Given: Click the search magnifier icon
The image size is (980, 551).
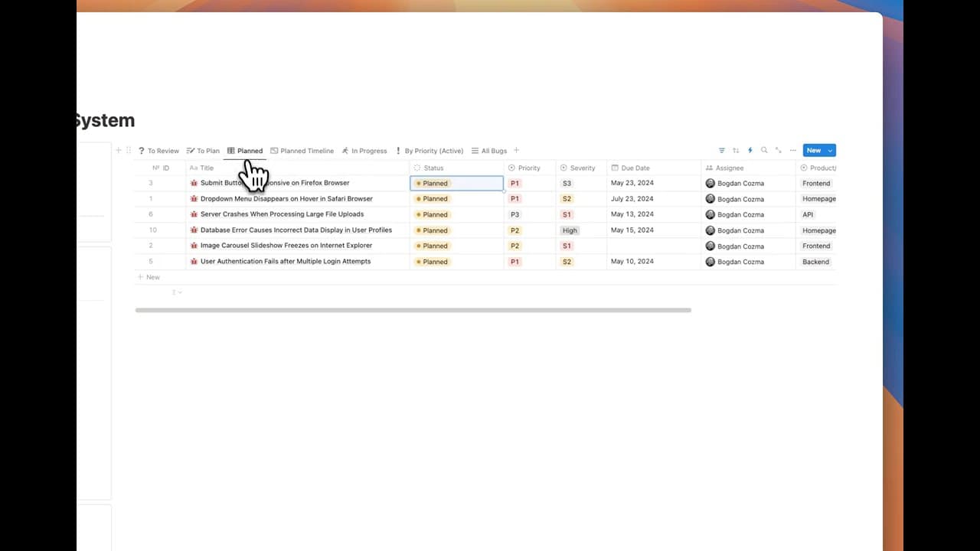Looking at the screenshot, I should tap(764, 151).
